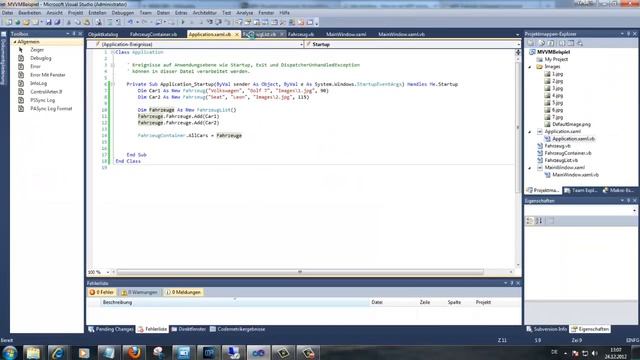This screenshot has height=360, width=640.
Task: Collapse the Allgemein toolbox group
Action: 15,42
